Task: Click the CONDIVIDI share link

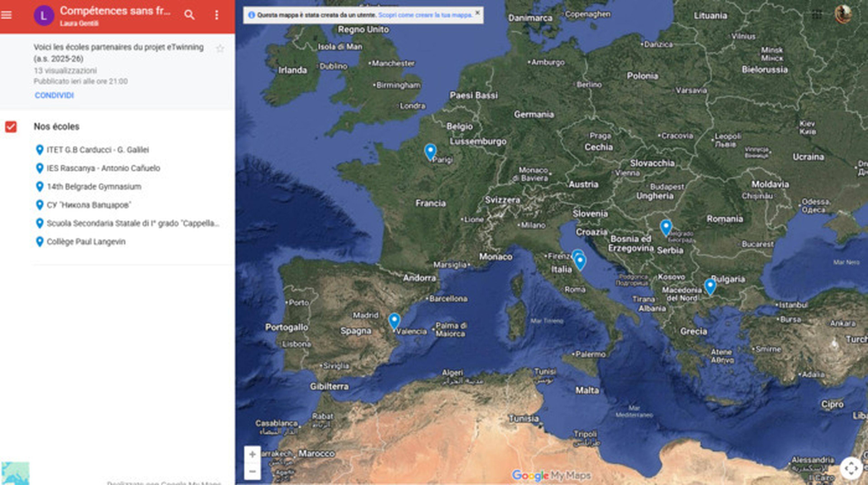Action: coord(54,95)
